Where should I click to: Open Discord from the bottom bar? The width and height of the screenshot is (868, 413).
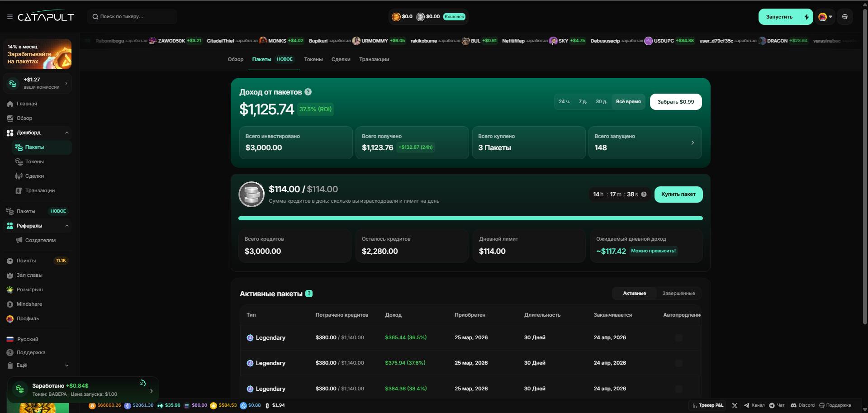click(802, 405)
